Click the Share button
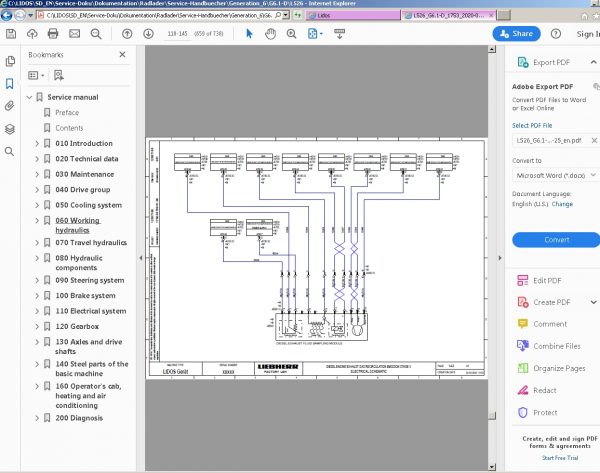600x473 pixels. pos(515,33)
